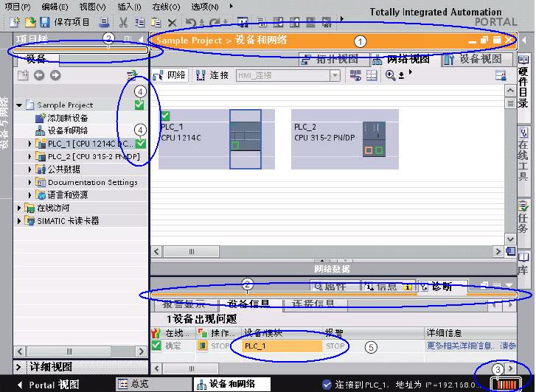Viewport: 536px width, 392px height.
Task: Click the online status checkmark in diagnostics row
Action: tap(156, 345)
